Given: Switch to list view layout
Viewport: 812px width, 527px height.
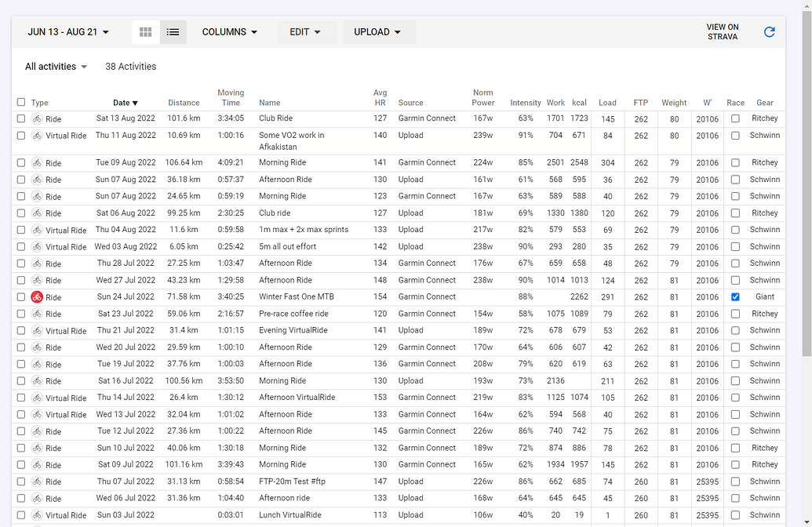Looking at the screenshot, I should pyautogui.click(x=173, y=32).
